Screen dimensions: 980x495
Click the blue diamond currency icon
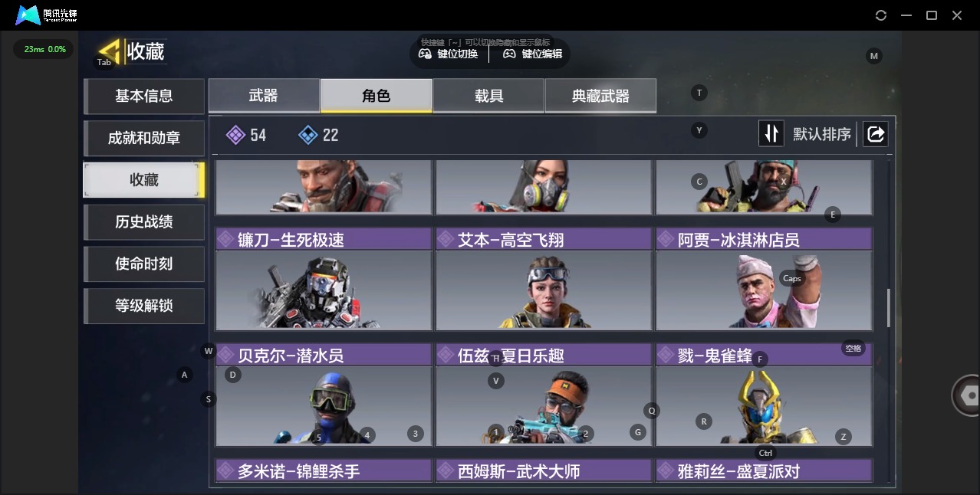(307, 135)
